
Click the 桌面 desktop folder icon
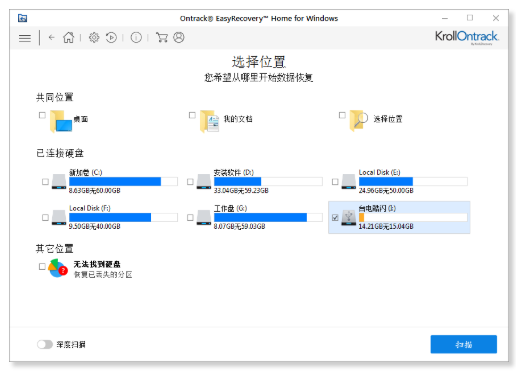[x=61, y=121]
